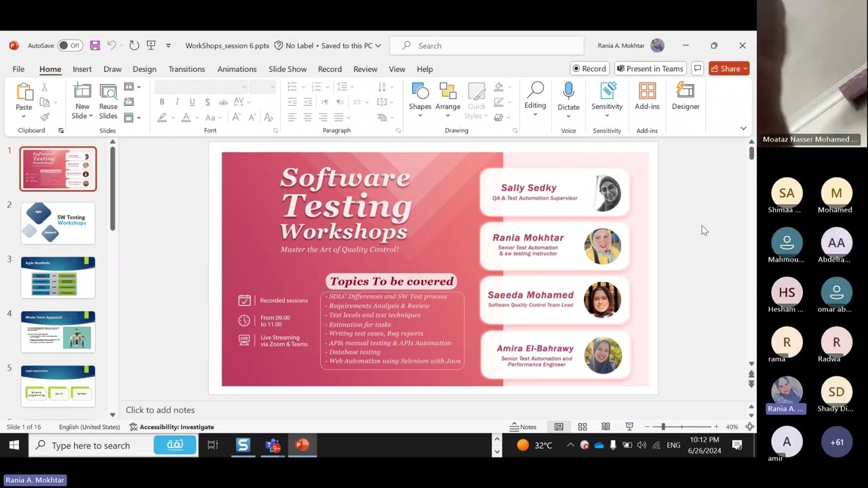Viewport: 868px width, 488px height.
Task: Click the font color underline swatch
Action: pyautogui.click(x=187, y=118)
